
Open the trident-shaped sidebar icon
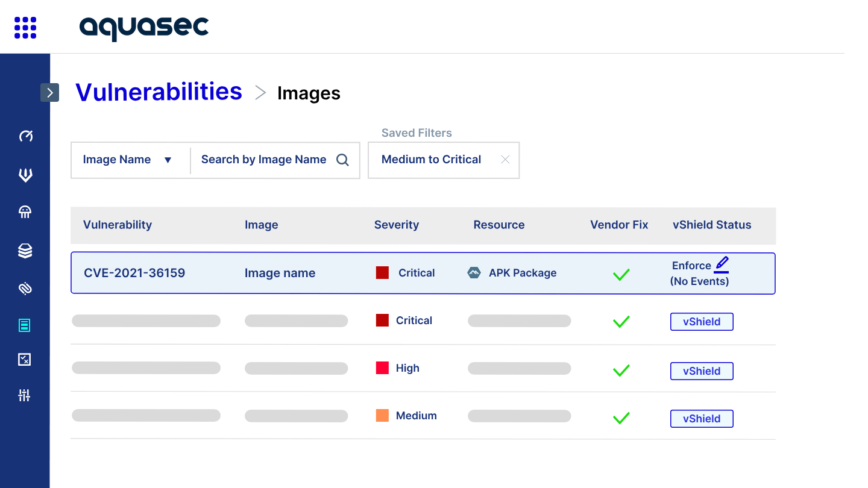(25, 175)
